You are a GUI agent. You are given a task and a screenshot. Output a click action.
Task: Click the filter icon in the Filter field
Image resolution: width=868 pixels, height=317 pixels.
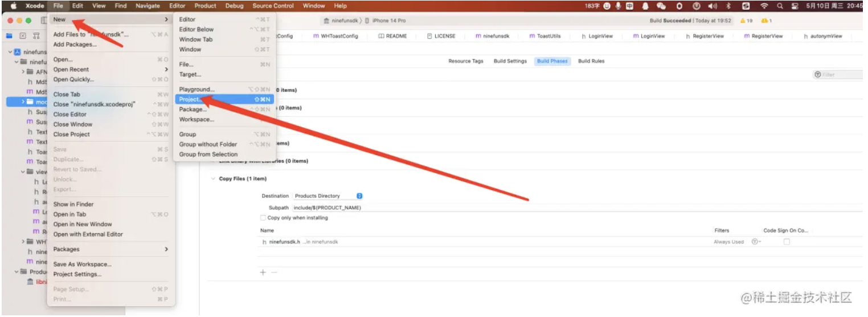point(818,75)
